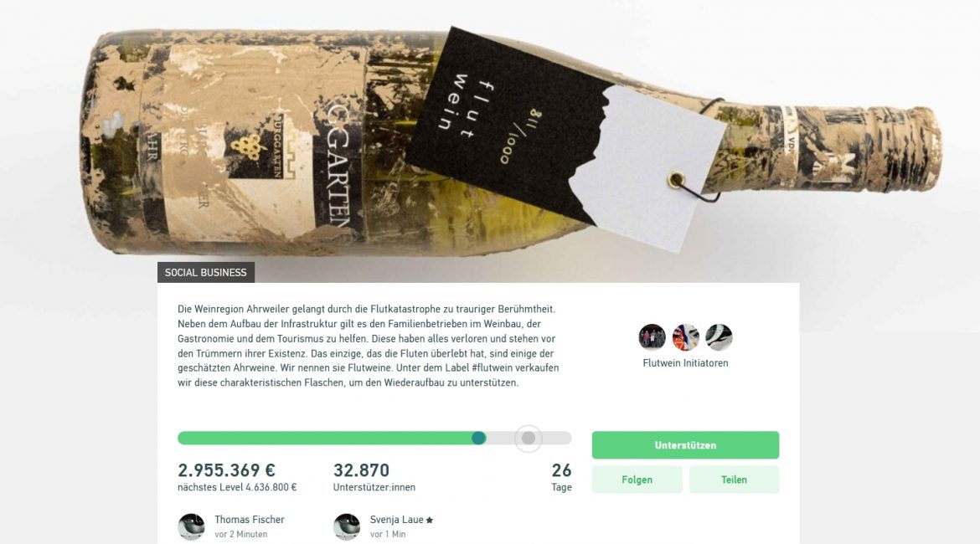Image resolution: width=980 pixels, height=544 pixels.
Task: Click the first Flutwein initiator avatar
Action: pos(652,337)
